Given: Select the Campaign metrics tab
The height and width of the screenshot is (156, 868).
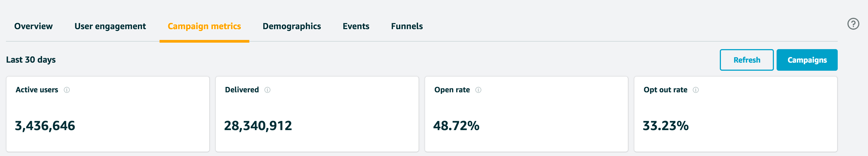Looking at the screenshot, I should point(204,26).
